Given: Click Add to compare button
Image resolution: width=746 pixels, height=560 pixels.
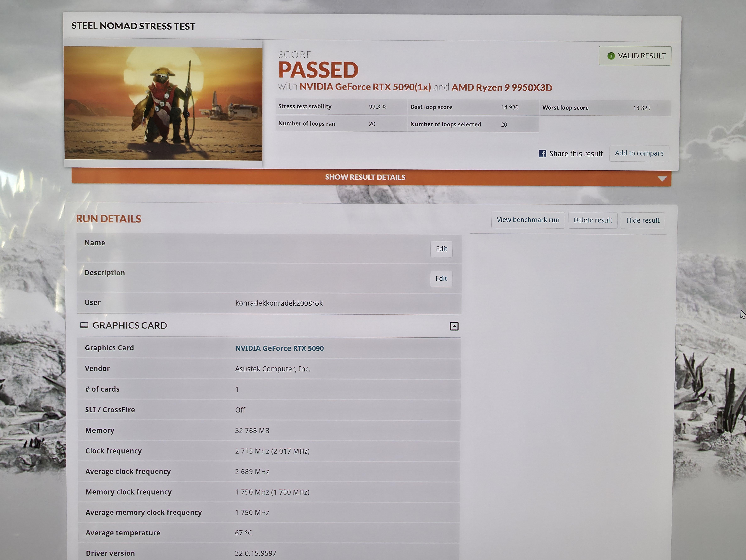Looking at the screenshot, I should 639,153.
